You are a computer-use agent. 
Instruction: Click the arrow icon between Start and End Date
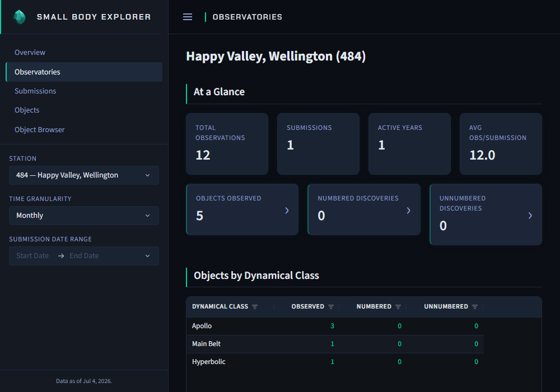click(61, 256)
